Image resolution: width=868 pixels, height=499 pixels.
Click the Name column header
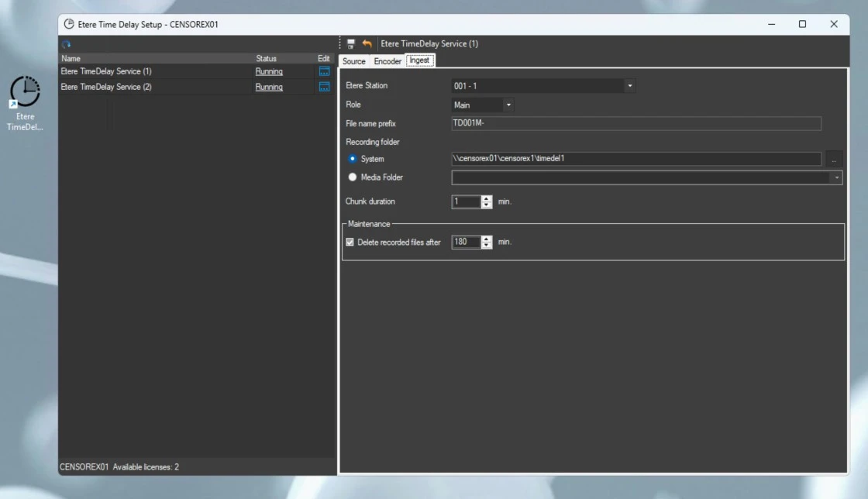pos(71,58)
